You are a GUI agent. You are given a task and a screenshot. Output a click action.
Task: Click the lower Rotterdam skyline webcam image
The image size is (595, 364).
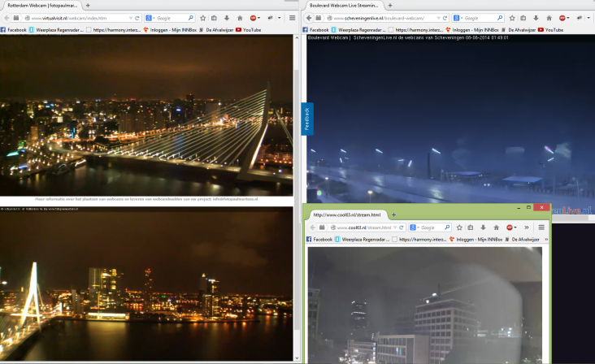(146, 284)
